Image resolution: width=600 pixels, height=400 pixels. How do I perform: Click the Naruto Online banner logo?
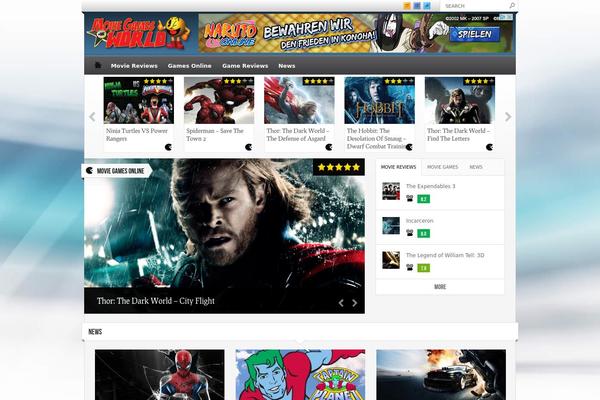coord(230,35)
